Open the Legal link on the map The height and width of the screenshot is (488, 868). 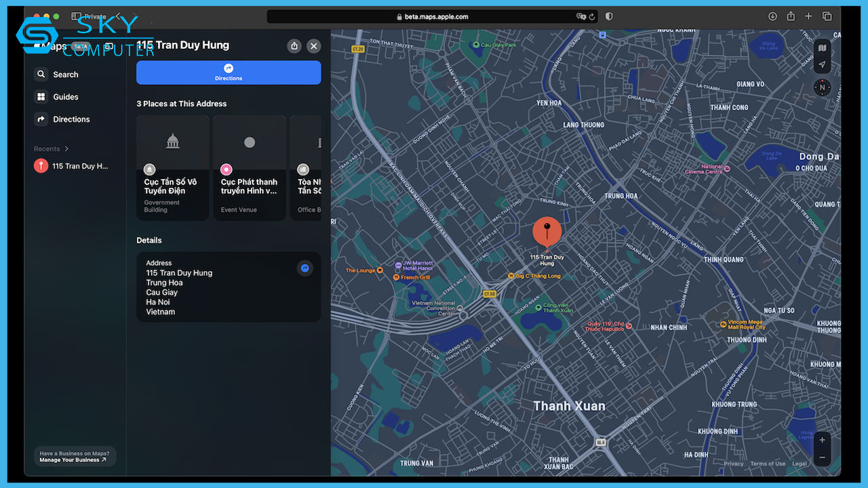click(x=800, y=464)
